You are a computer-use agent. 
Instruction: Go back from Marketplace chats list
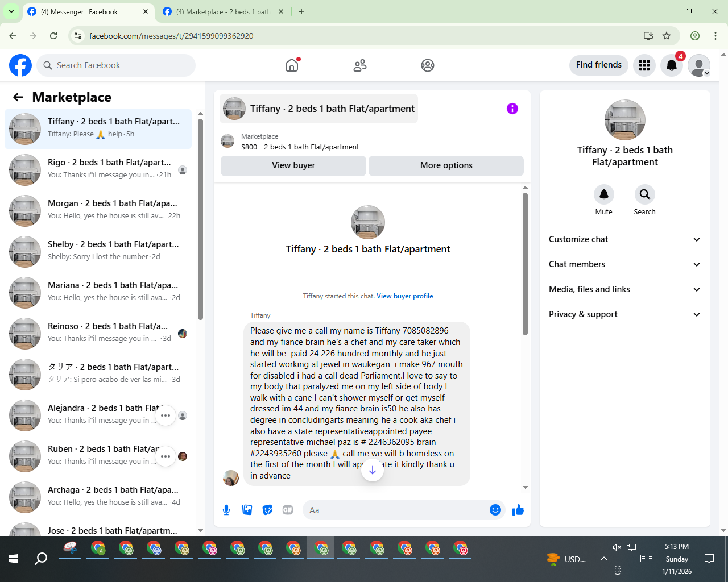tap(18, 97)
